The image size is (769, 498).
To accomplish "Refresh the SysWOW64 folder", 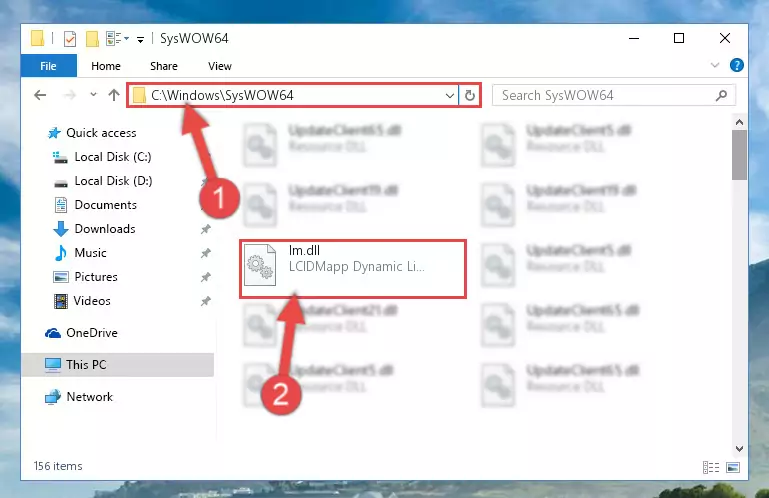I will coord(470,95).
